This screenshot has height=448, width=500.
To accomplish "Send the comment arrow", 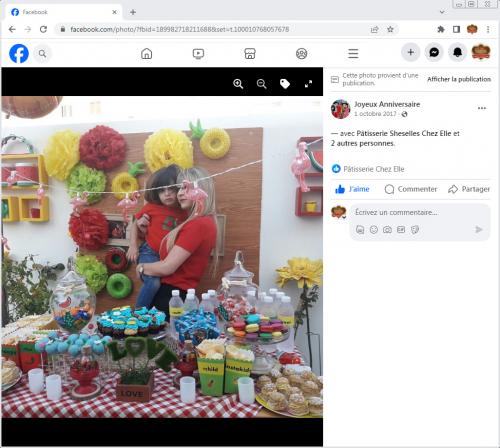I will (x=479, y=229).
